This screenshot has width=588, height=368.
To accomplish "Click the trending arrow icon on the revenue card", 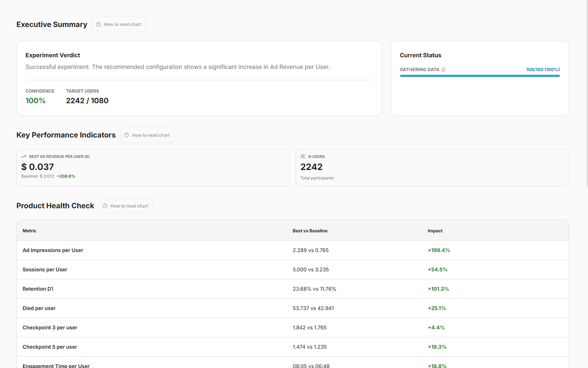I will (x=24, y=156).
